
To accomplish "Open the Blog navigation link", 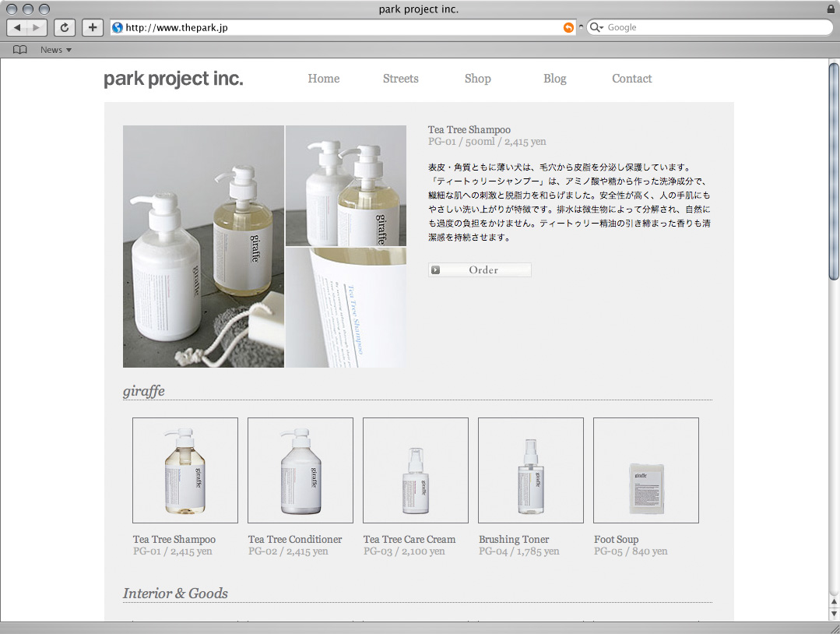I will (x=555, y=79).
